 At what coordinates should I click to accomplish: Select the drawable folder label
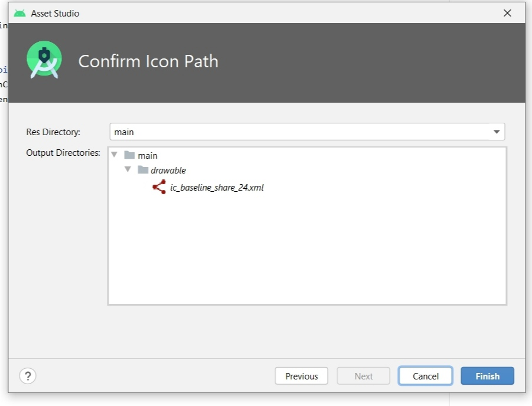[x=168, y=171]
